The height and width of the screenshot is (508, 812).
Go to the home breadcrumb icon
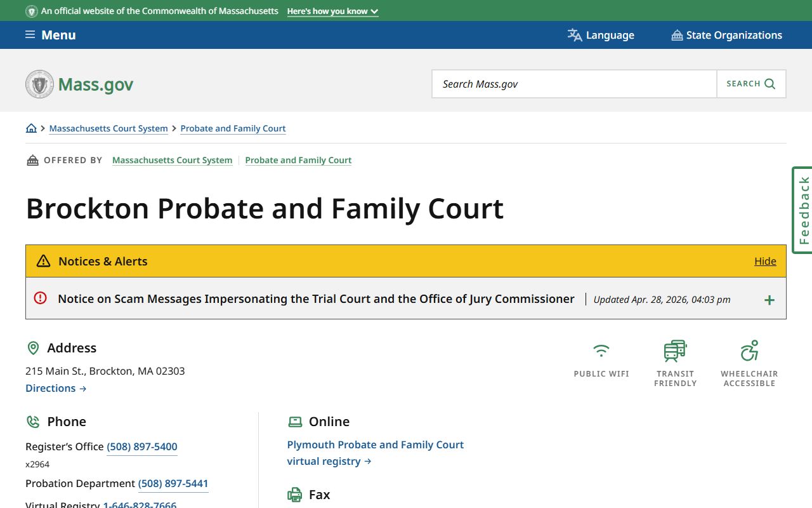tap(31, 128)
